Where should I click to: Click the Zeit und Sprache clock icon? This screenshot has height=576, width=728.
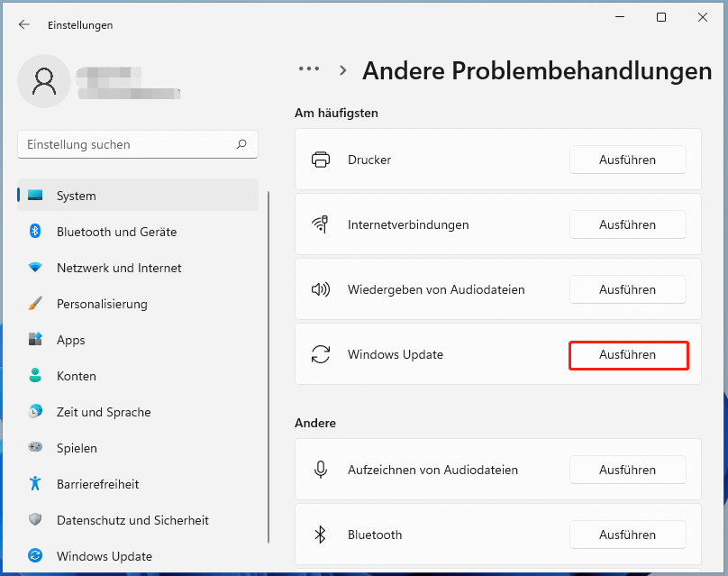pos(35,412)
